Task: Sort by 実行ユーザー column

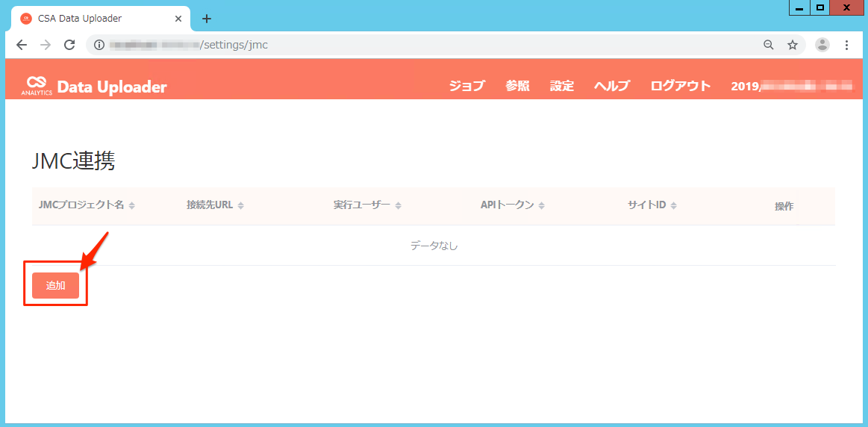Action: click(x=367, y=205)
